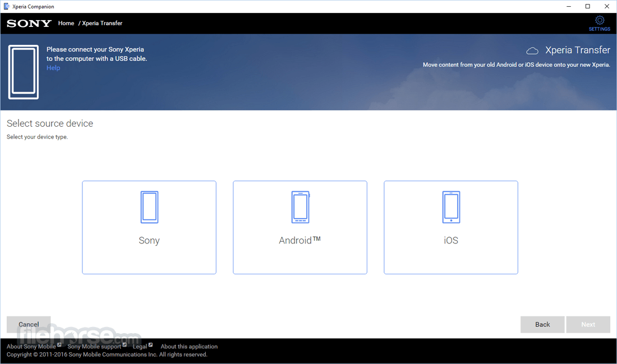The image size is (617, 364).
Task: Choose the iOS source device card
Action: [x=451, y=228]
